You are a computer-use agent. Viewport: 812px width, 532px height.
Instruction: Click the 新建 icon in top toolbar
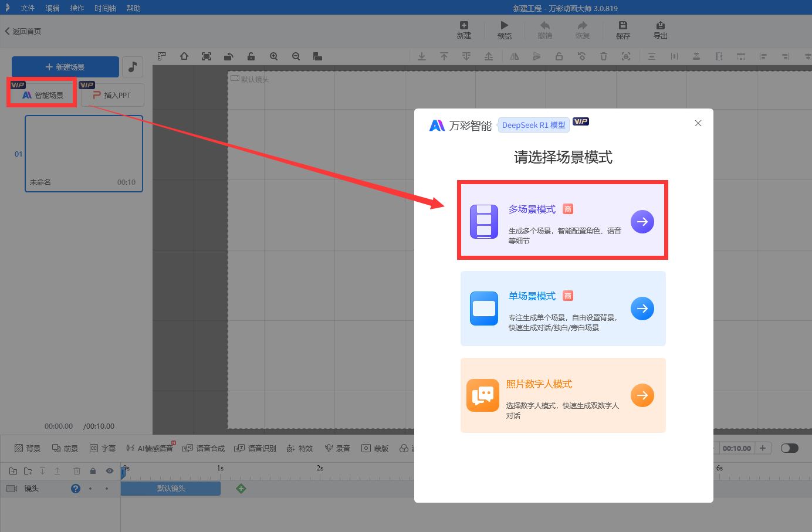pos(463,25)
